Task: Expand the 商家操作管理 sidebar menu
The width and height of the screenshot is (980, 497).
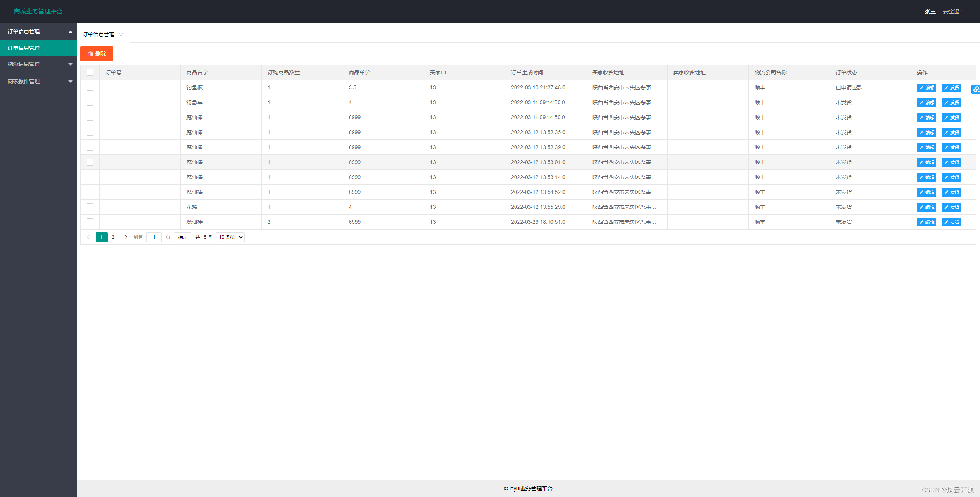Action: (38, 81)
